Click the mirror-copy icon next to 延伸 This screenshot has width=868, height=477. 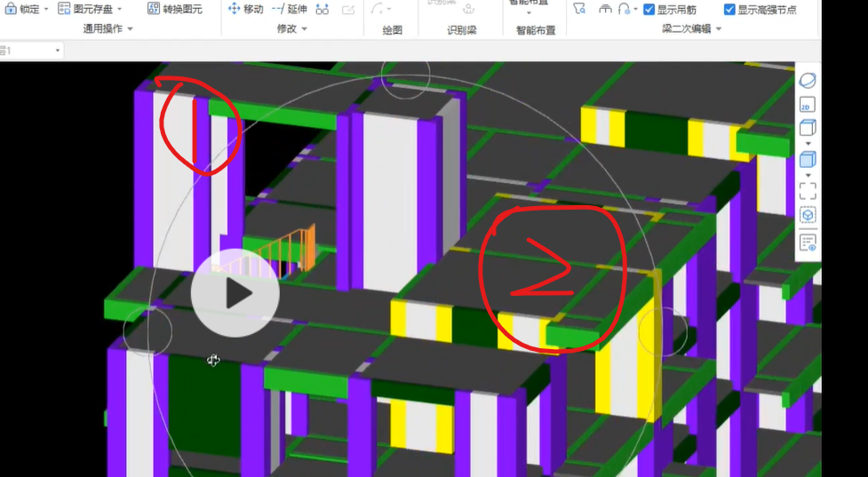coord(323,8)
